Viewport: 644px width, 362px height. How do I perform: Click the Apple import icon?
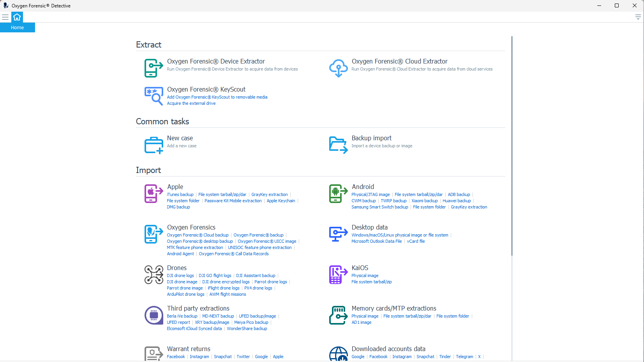coord(154,194)
